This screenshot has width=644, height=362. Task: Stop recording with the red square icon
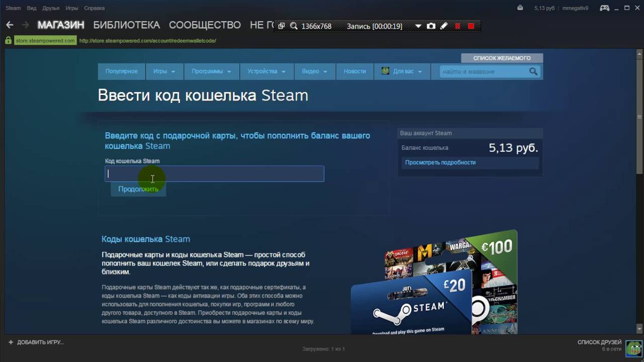471,26
